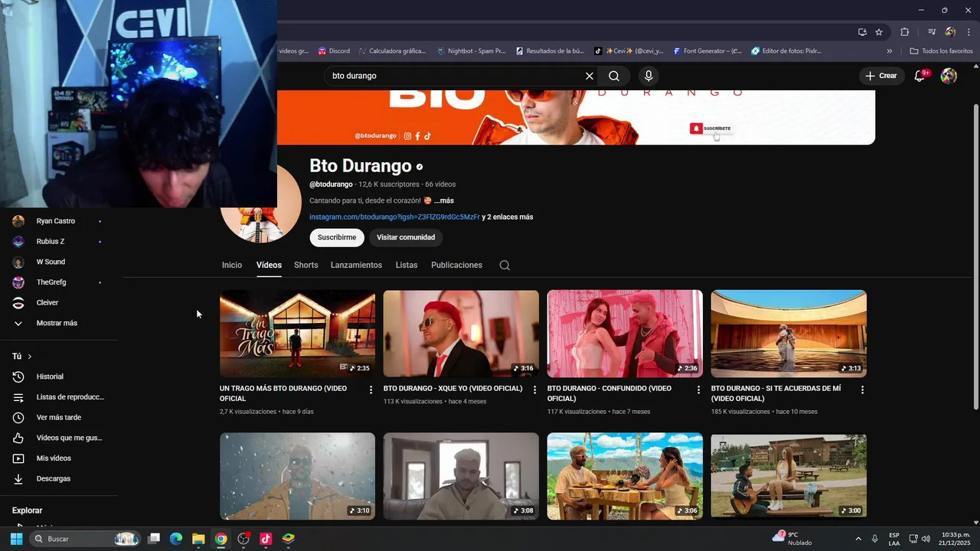Play the UN TRAGO MÁS video thumbnail
The height and width of the screenshot is (551, 980).
pyautogui.click(x=297, y=334)
